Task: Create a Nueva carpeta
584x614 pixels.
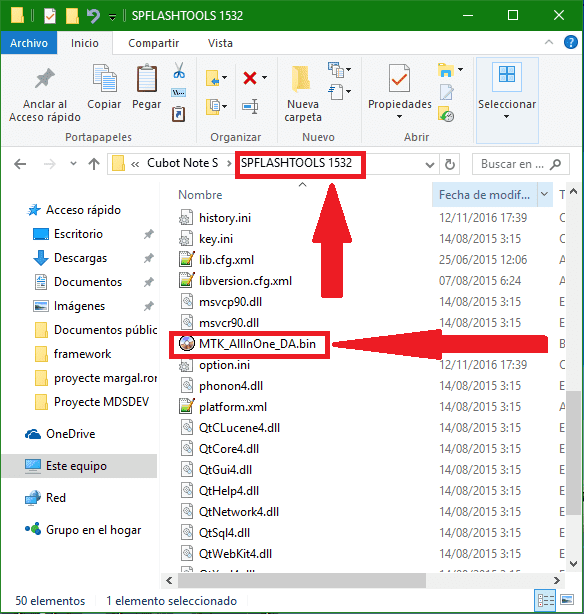Action: (303, 94)
